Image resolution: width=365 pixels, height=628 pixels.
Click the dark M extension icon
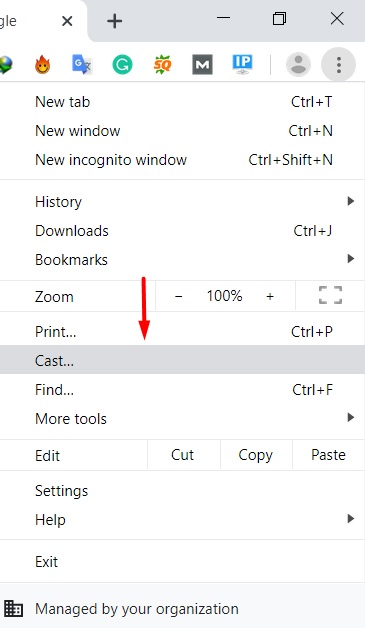[x=202, y=64]
